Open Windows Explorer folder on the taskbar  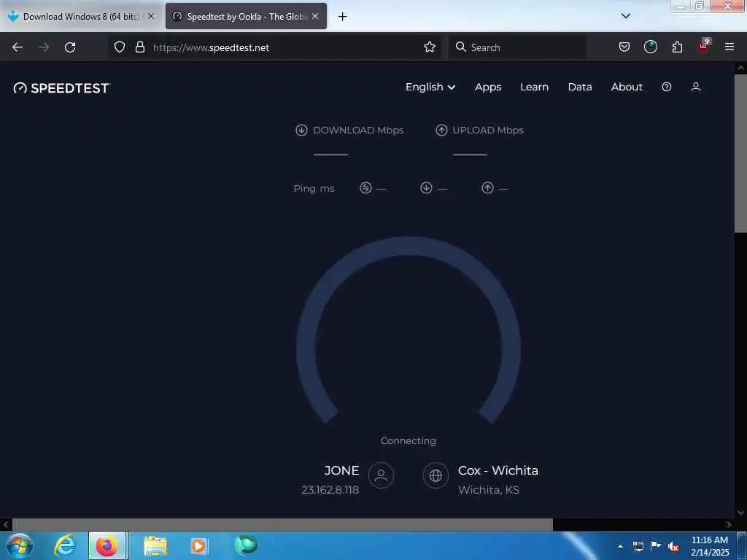coord(155,545)
